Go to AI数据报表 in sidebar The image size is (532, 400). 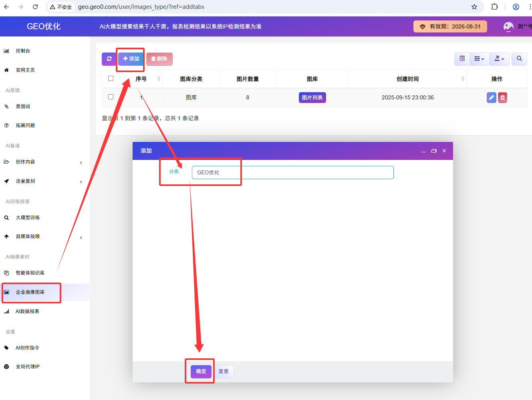coord(27,311)
